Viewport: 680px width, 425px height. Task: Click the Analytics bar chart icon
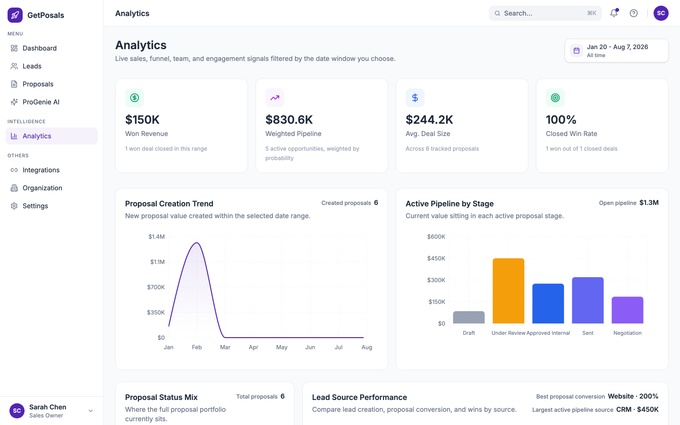click(x=14, y=136)
